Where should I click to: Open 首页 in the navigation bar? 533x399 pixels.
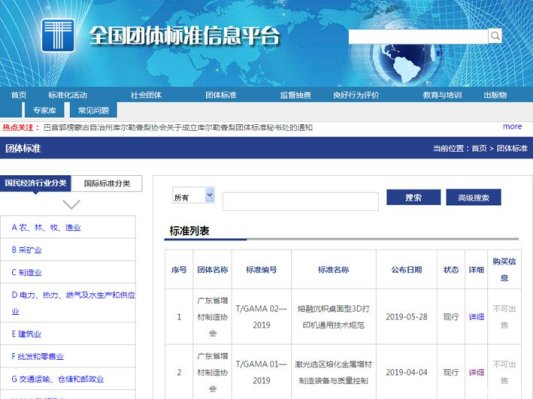coord(19,95)
